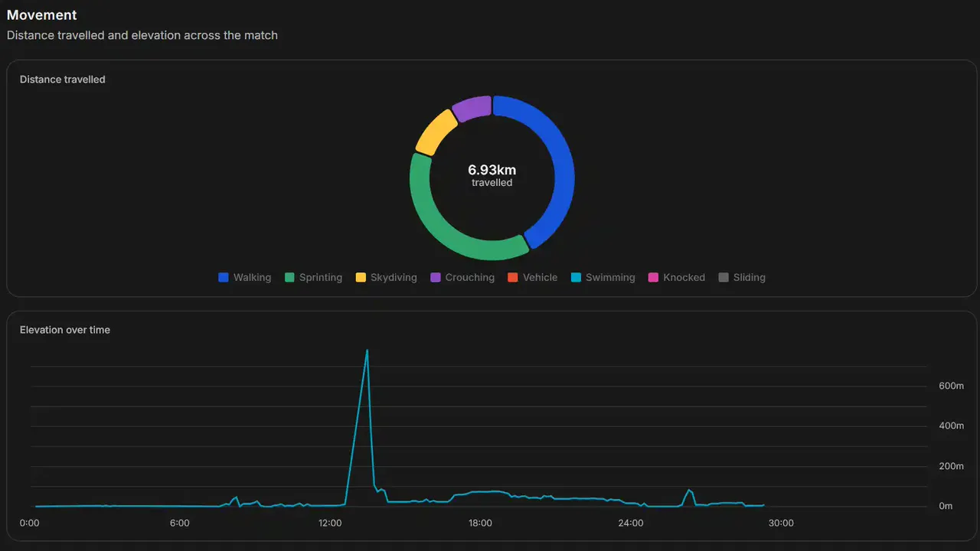Image resolution: width=980 pixels, height=551 pixels.
Task: Click the 0:00 time axis label
Action: 29,523
